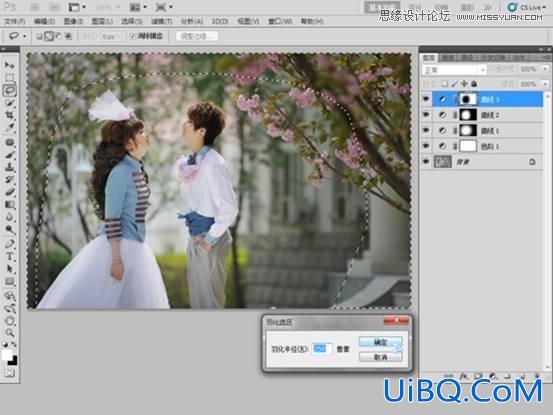Select the Hand tool
553x415 pixels.
(10, 321)
